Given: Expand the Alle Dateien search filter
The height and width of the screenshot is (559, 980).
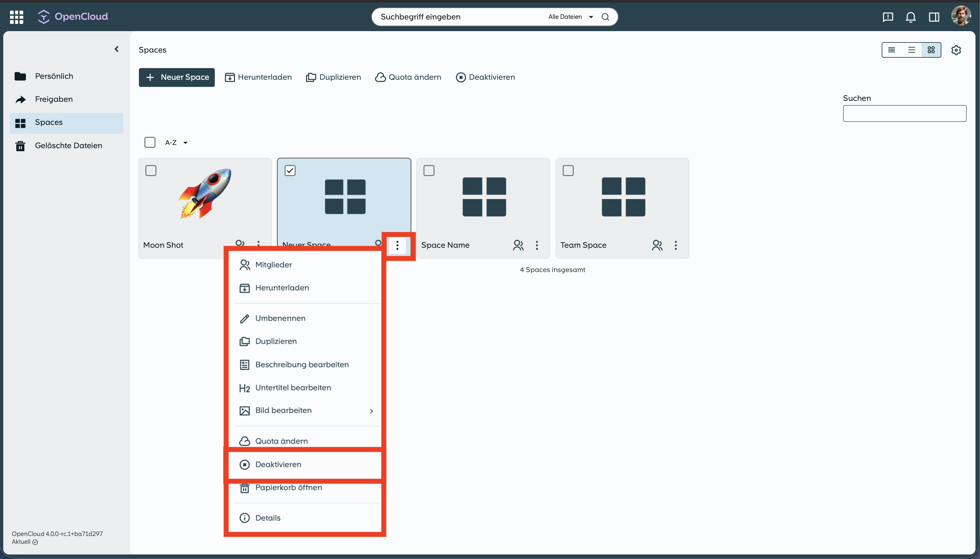Looking at the screenshot, I should 570,17.
